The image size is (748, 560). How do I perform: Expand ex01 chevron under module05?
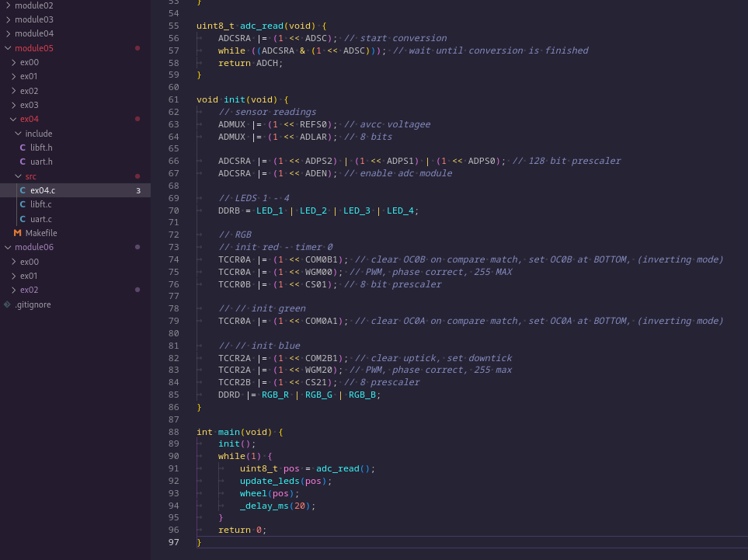13,76
